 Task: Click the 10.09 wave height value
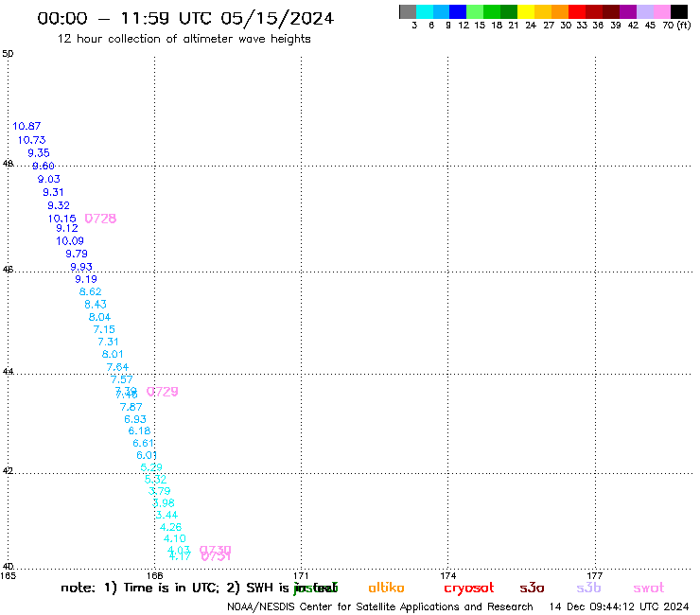(x=70, y=241)
